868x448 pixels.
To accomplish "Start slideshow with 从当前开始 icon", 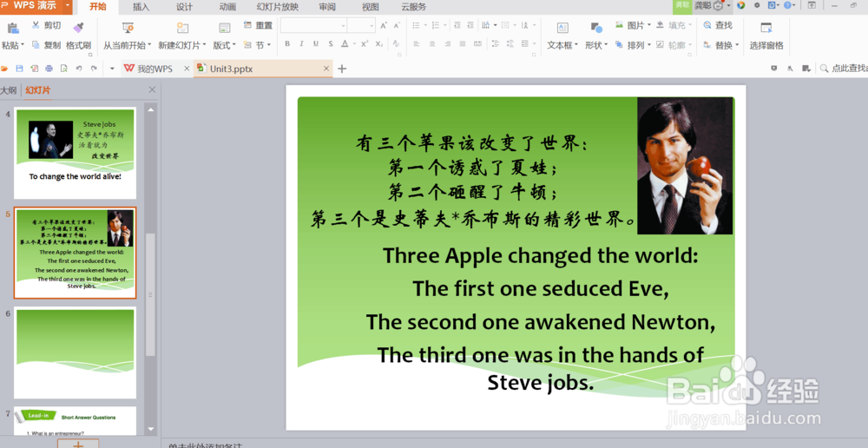I will point(128,28).
